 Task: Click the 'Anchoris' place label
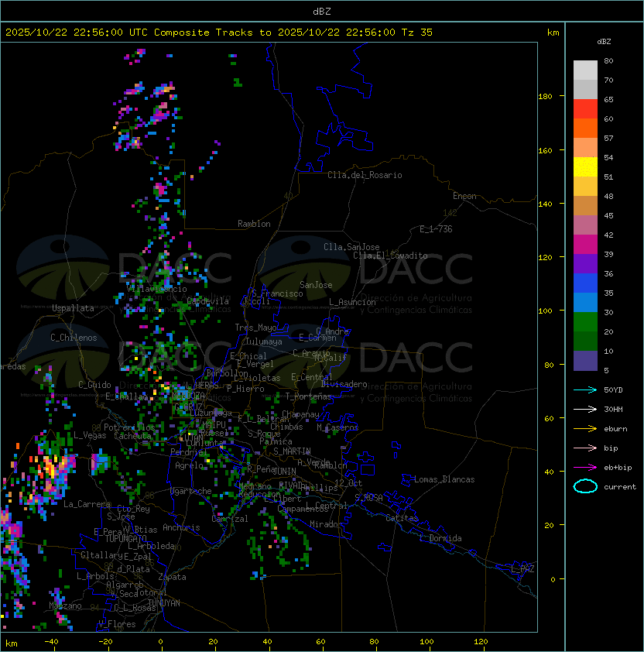click(181, 527)
